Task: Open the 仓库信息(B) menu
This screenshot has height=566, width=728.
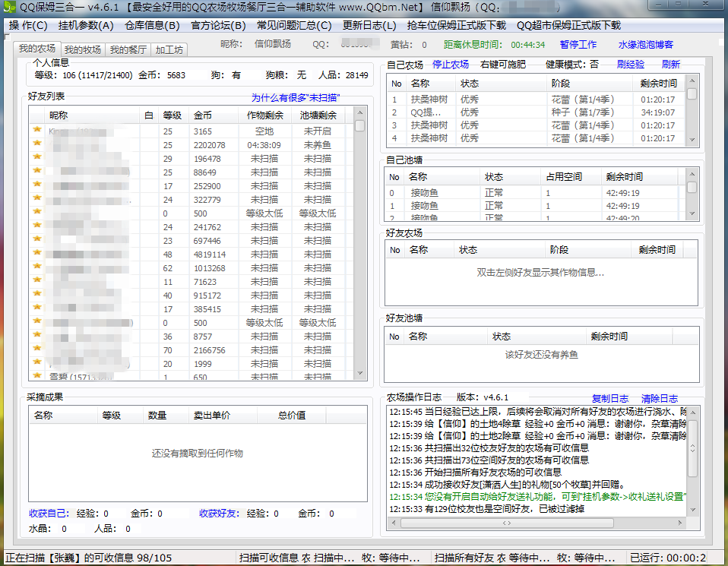Action: pos(152,25)
